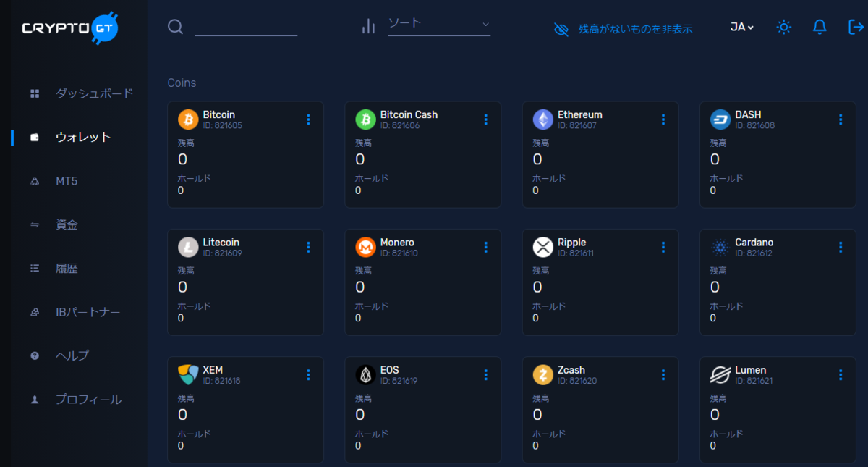Open Ethereum card three-dot menu

click(x=663, y=119)
